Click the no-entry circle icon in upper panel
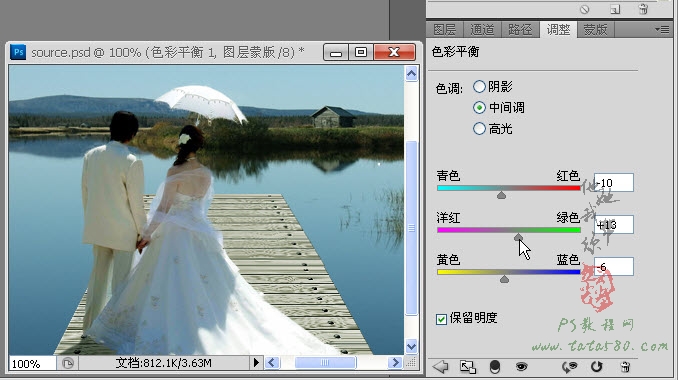This screenshot has width=678, height=380. point(585,10)
